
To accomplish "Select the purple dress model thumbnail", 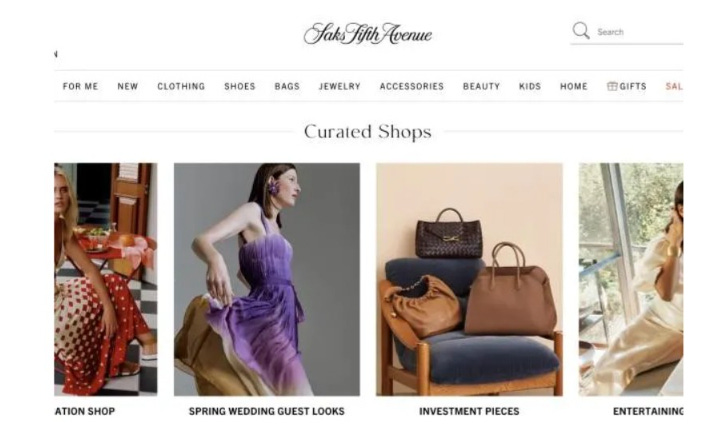I will click(x=267, y=279).
